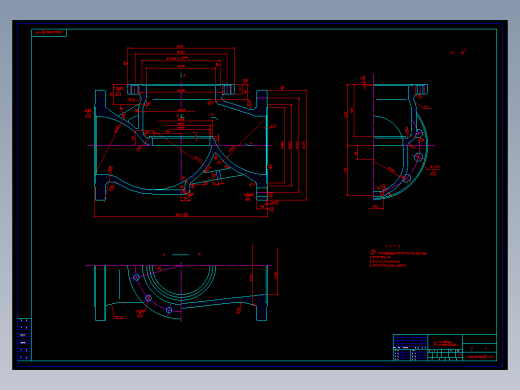Click the main front sectional view of the valve body
This screenshot has width=520, height=390.
coord(195,132)
